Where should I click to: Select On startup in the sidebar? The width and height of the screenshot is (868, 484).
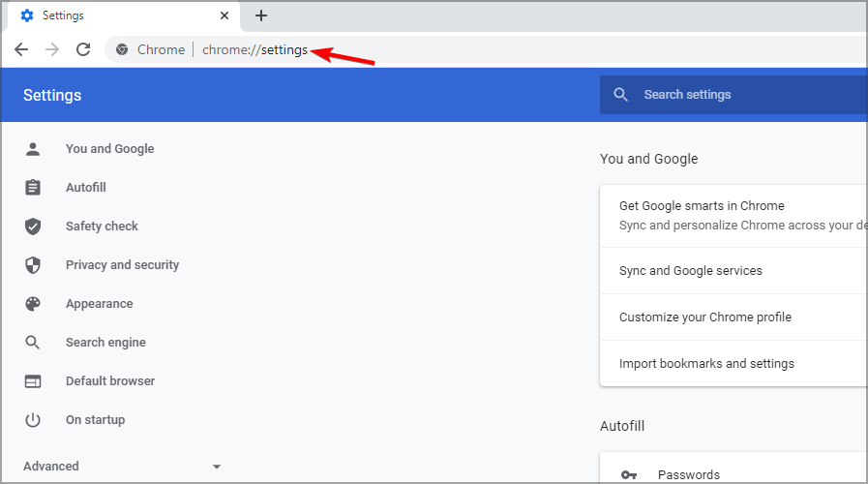click(95, 420)
